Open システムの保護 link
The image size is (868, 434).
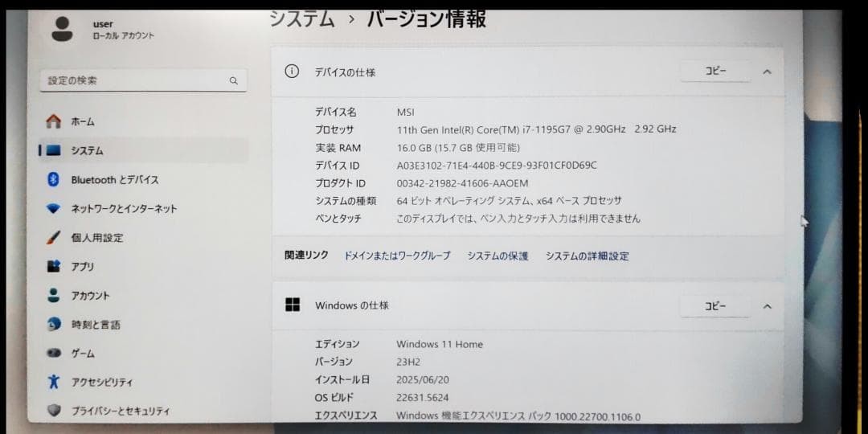click(x=497, y=256)
